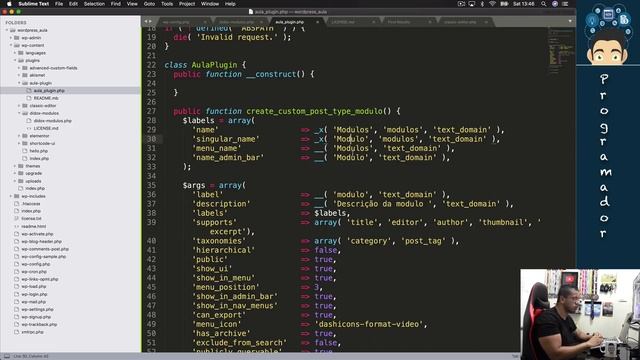Open the Sublime Text application menu
This screenshot has height=360, width=640.
point(33,4)
